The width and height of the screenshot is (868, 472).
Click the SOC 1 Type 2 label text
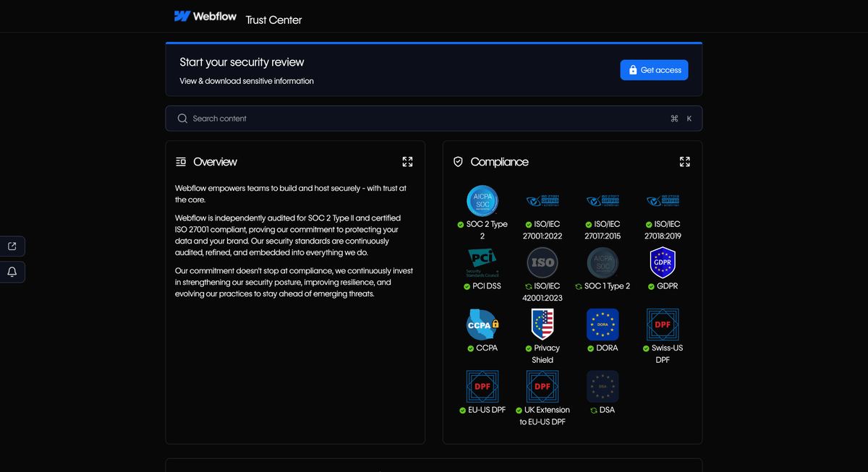607,286
